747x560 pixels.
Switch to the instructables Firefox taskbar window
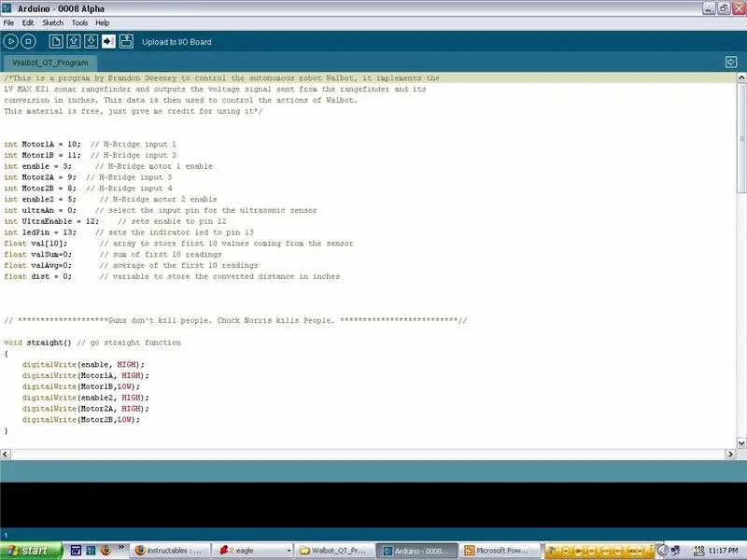tap(169, 551)
